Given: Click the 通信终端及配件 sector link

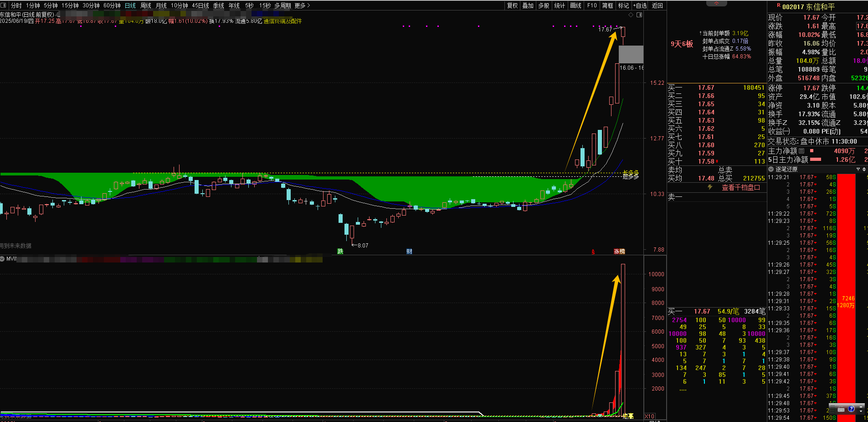Looking at the screenshot, I should point(282,21).
